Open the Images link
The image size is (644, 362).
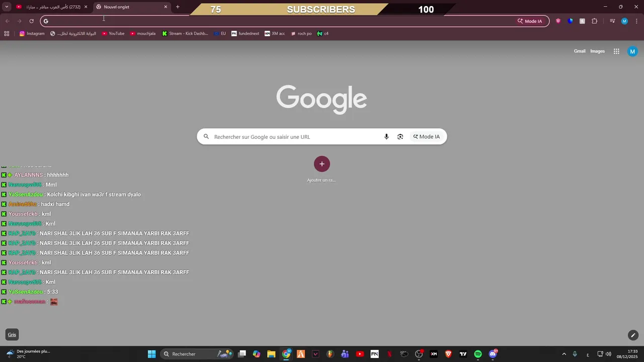(x=597, y=51)
